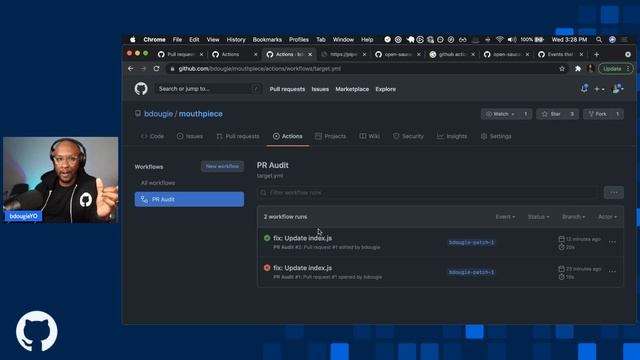
Task: Open the File menu
Action: pos(177,40)
